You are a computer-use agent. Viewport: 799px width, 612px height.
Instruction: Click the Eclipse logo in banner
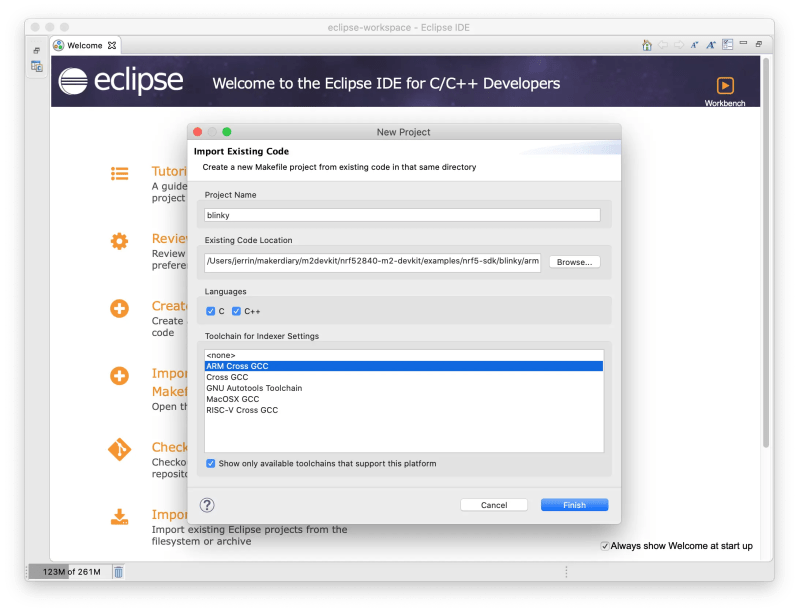[x=121, y=81]
